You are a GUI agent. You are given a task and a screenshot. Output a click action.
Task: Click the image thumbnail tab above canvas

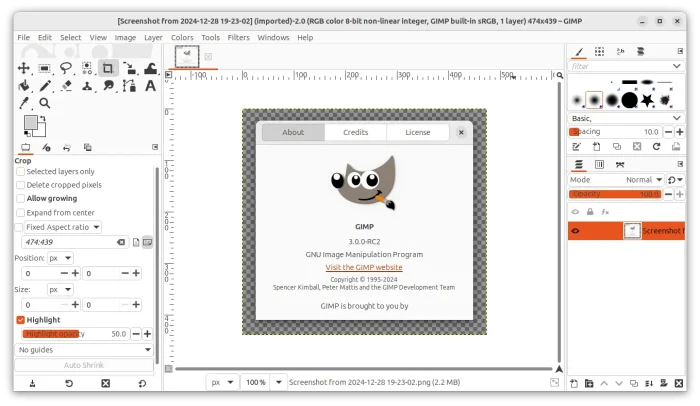pyautogui.click(x=187, y=56)
